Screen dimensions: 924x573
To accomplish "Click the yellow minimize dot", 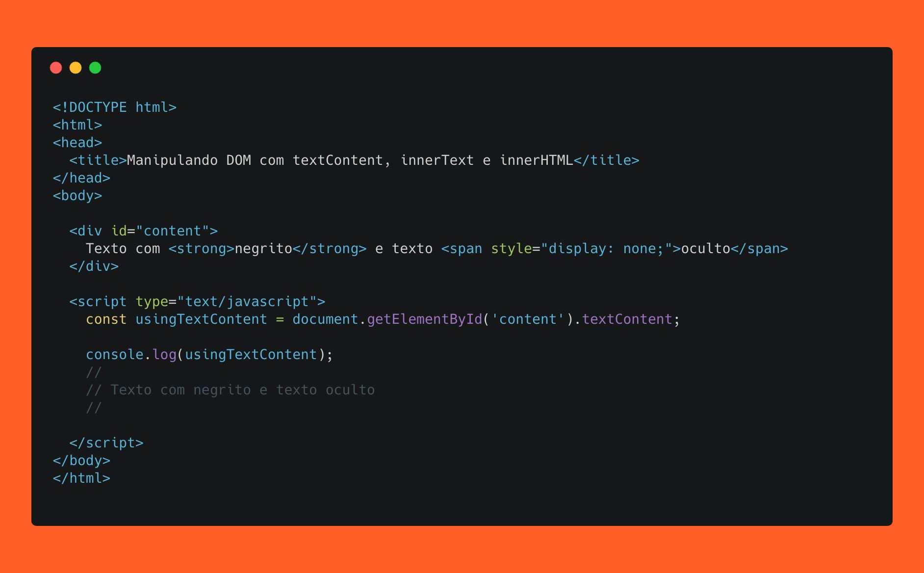I will coord(76,68).
